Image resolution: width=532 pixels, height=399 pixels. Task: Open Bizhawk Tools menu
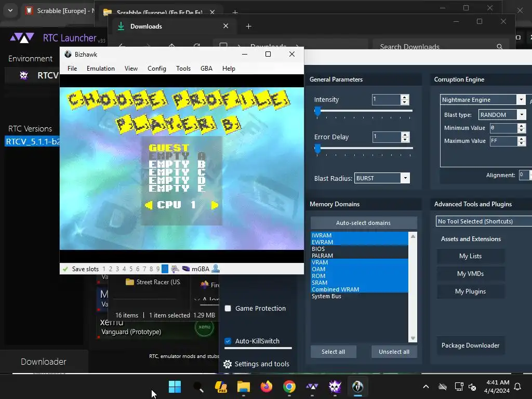(x=183, y=69)
